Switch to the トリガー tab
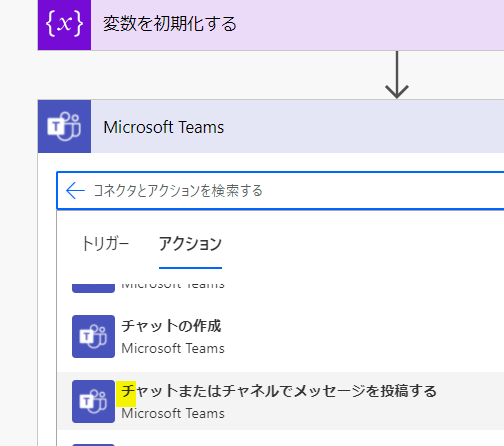Image resolution: width=504 pixels, height=446 pixels. click(105, 243)
